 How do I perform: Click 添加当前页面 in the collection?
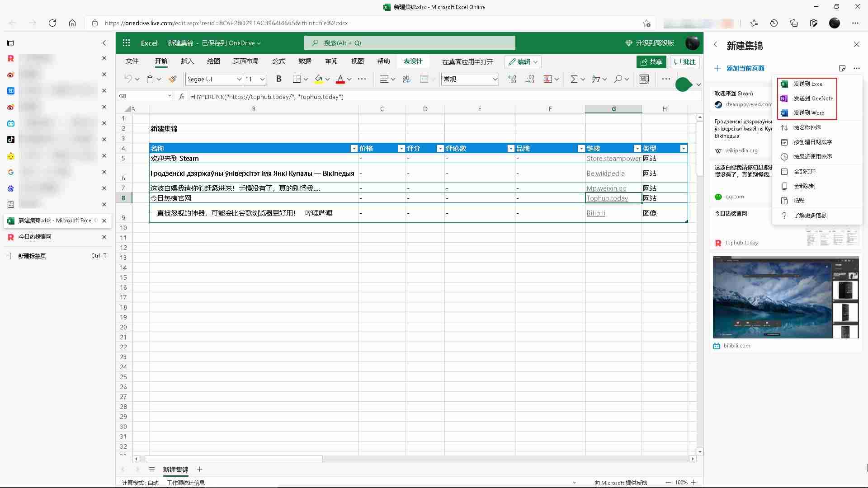pyautogui.click(x=740, y=68)
